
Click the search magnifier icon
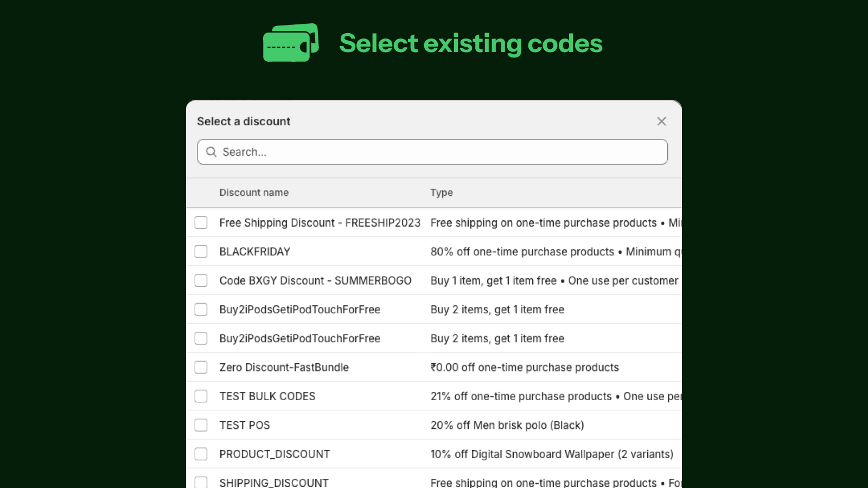tap(211, 152)
